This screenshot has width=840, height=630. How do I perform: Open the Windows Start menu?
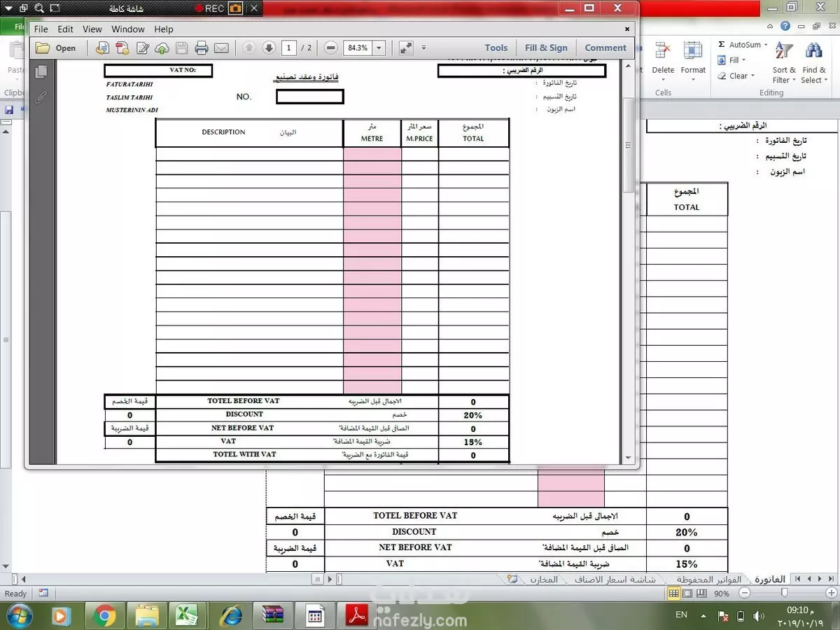[x=19, y=615]
